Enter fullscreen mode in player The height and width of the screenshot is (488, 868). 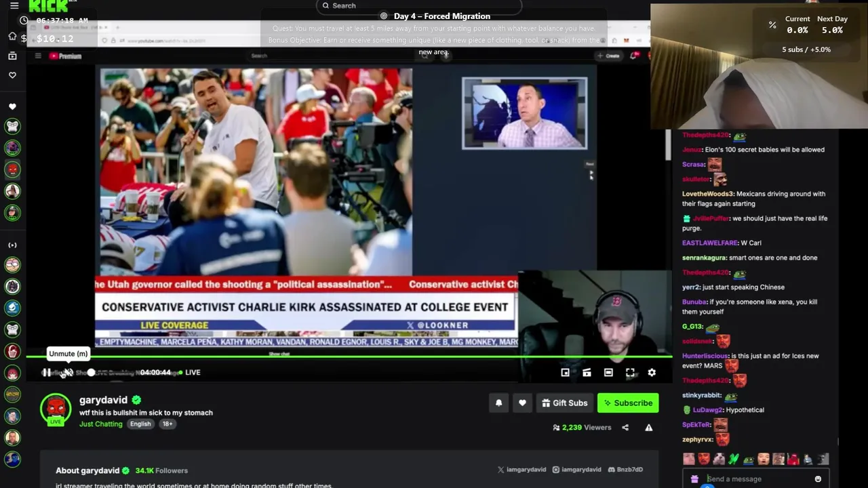630,372
